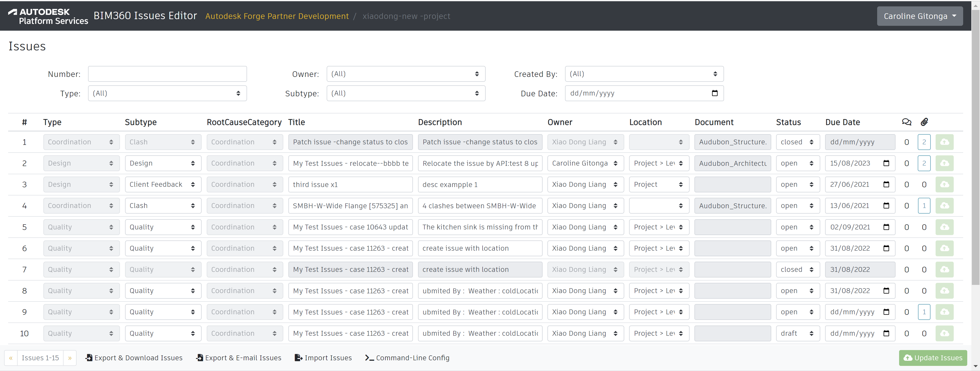980x371 pixels.
Task: Click upload cloud icon in row 9
Action: pos(944,312)
